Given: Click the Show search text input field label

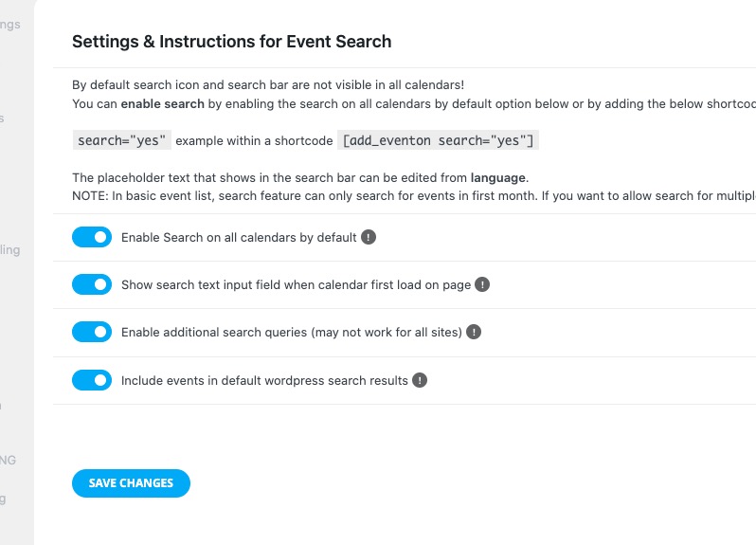Looking at the screenshot, I should [296, 285].
